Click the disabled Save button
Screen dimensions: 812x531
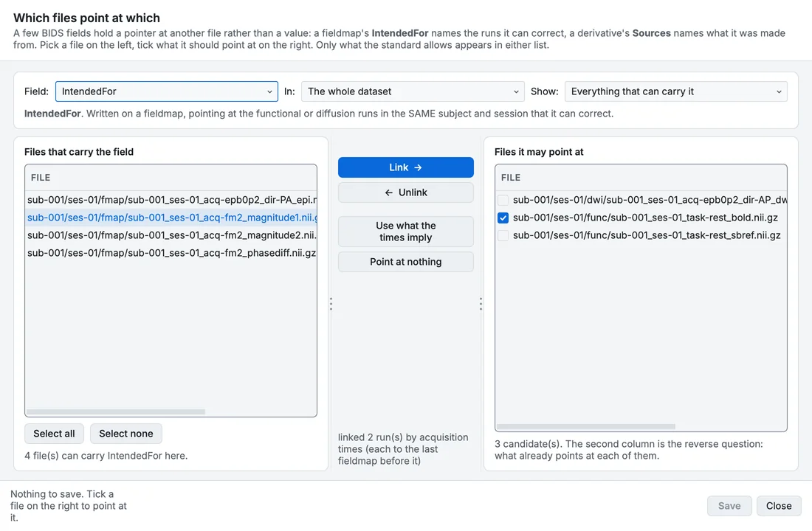coord(729,506)
